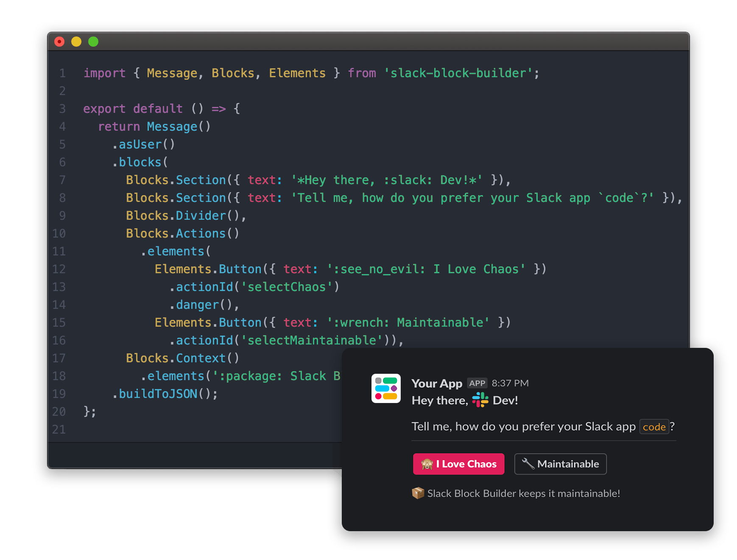The height and width of the screenshot is (560, 737).
Task: Click 'Blocks.Context()' on line 17
Action: [x=183, y=358]
